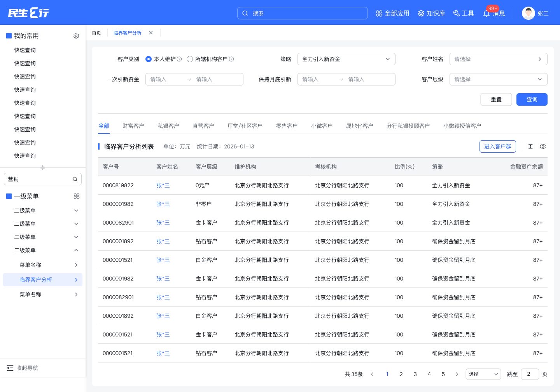Open customer 张*三 link for 0000819822

point(163,185)
